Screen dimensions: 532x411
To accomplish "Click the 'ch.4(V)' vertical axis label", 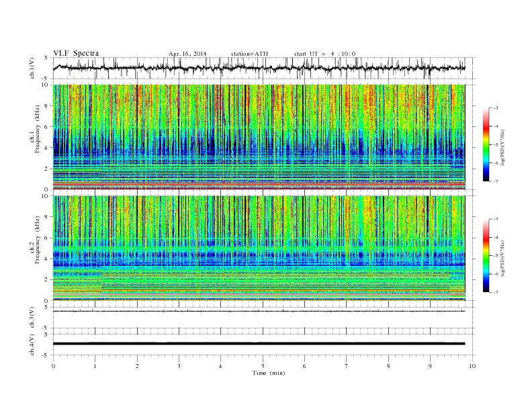I will pyautogui.click(x=32, y=345).
